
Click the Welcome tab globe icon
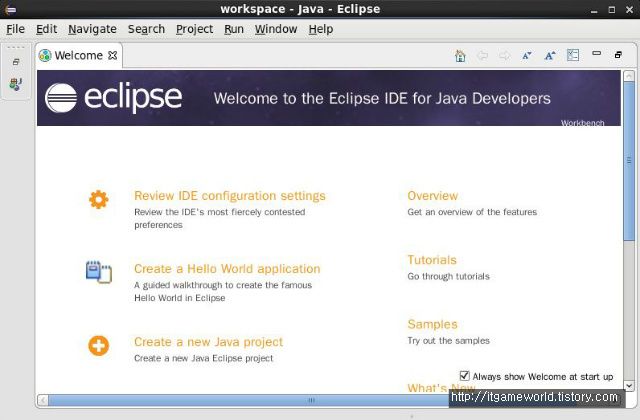tap(45, 56)
